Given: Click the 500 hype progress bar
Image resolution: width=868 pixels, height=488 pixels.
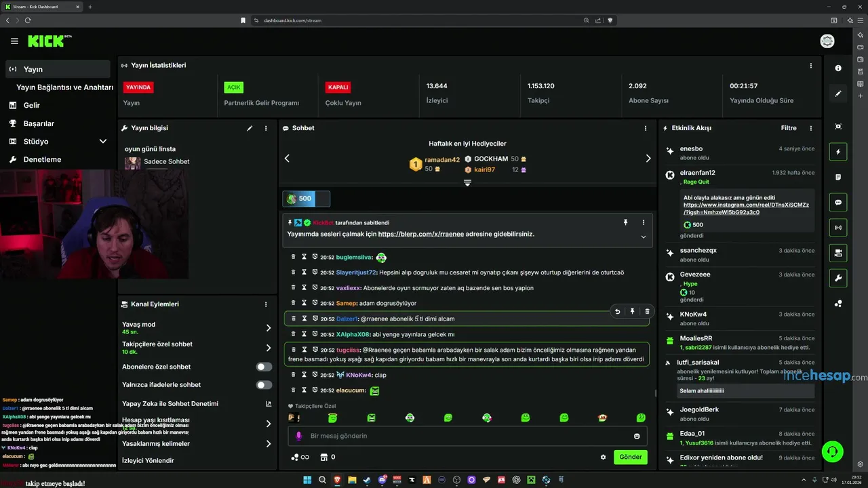Looking at the screenshot, I should tap(307, 199).
